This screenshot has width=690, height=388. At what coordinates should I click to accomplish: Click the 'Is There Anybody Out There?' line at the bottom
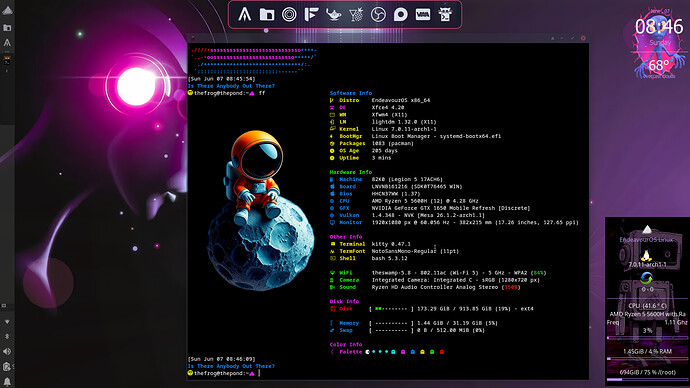[231, 366]
